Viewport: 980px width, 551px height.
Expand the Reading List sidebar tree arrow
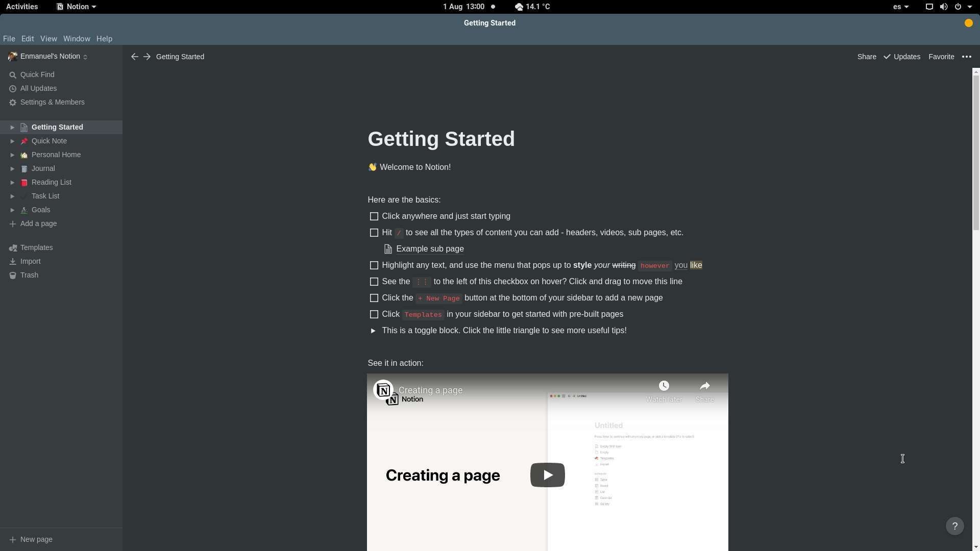(x=12, y=183)
